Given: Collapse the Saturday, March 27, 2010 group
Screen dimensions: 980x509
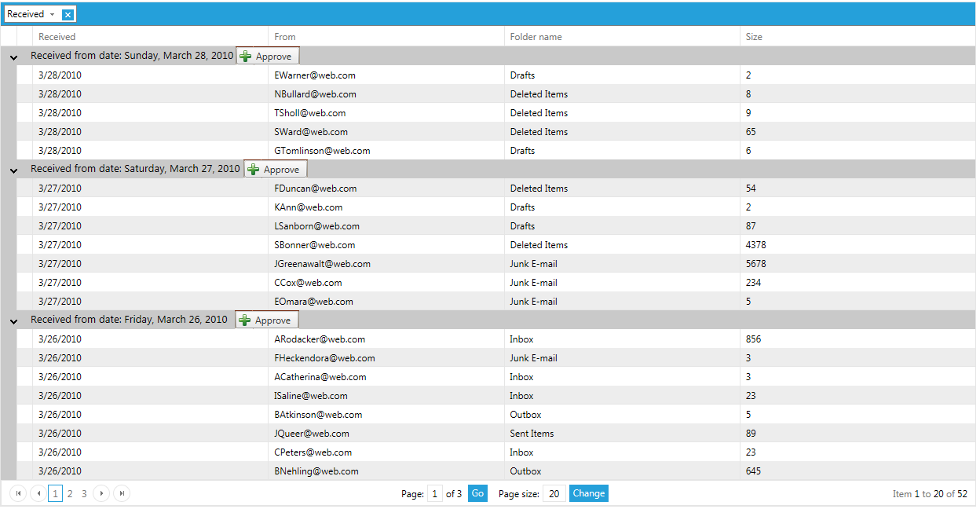Looking at the screenshot, I should 13,170.
